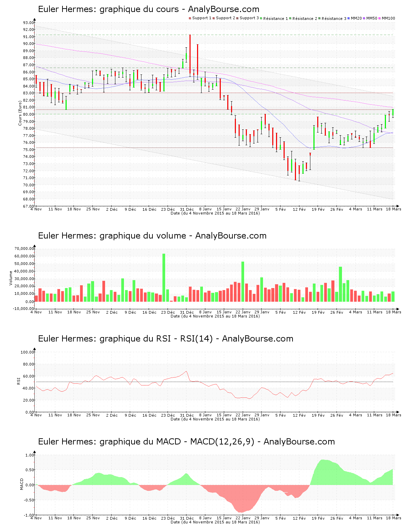The height and width of the screenshot is (532, 412).
Task: Click '29 Janv' date on RSI chart axis
Action: point(262,415)
